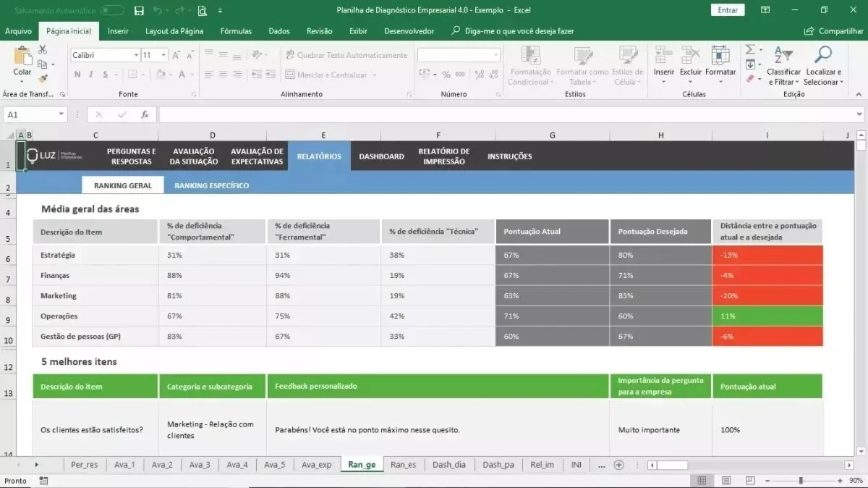Open the Dash_dia sheet tab
868x488 pixels.
point(449,465)
